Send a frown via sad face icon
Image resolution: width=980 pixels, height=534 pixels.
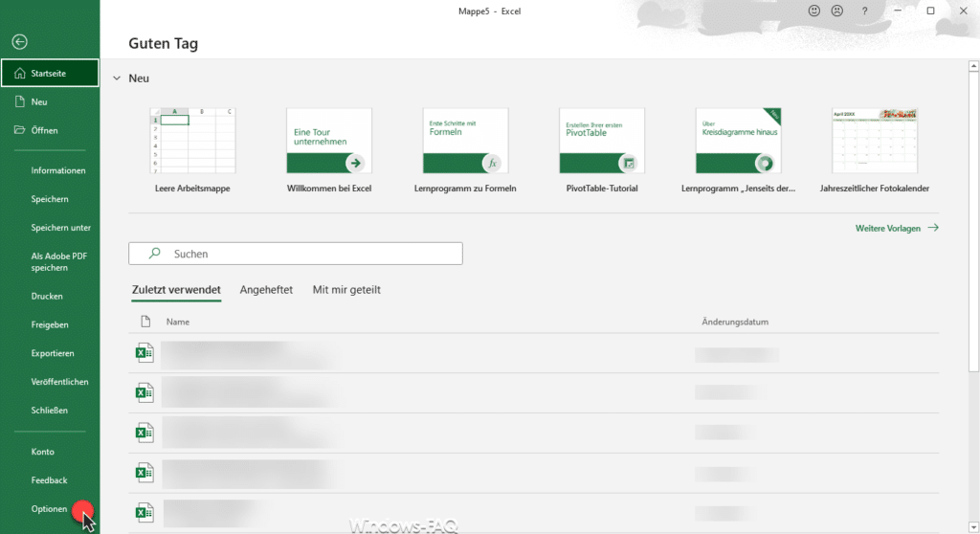point(836,11)
